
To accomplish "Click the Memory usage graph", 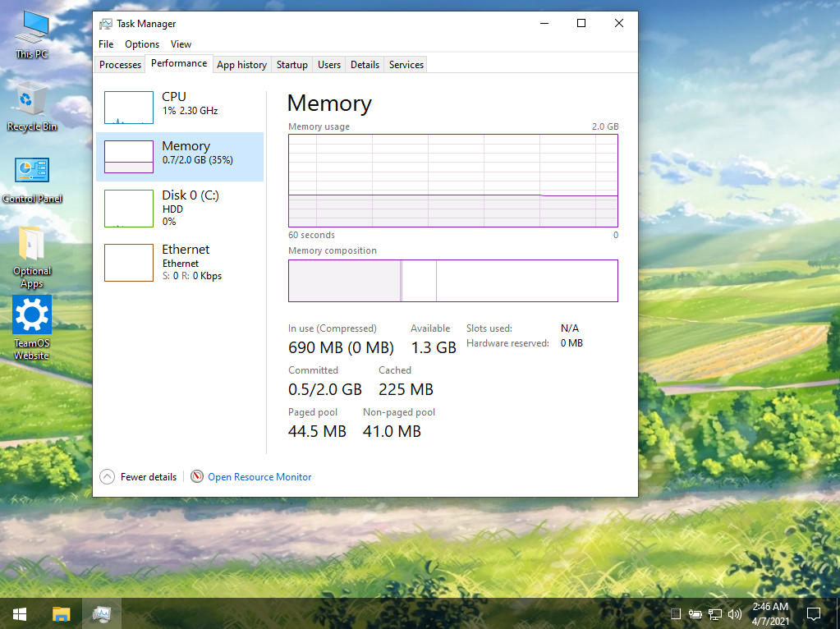I will pyautogui.click(x=453, y=181).
